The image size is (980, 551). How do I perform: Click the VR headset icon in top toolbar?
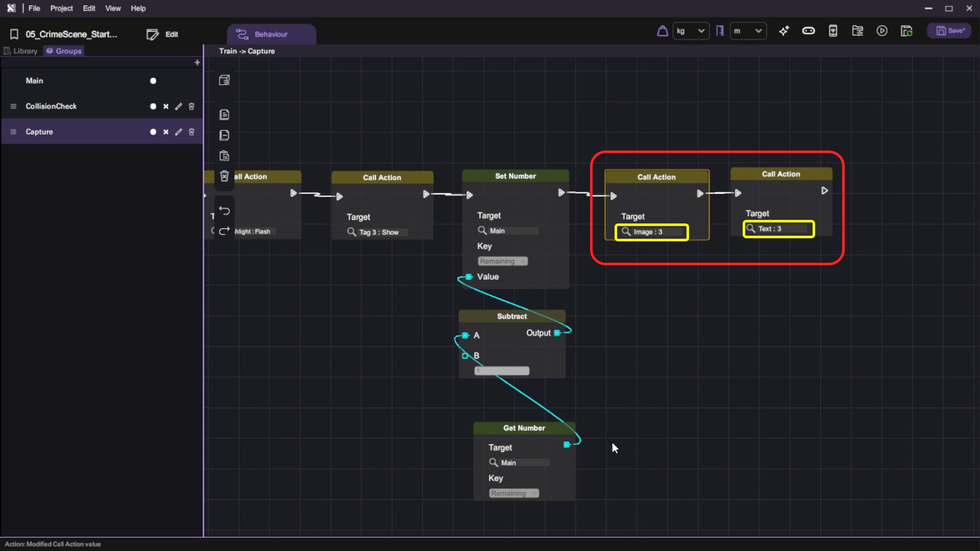coord(808,31)
